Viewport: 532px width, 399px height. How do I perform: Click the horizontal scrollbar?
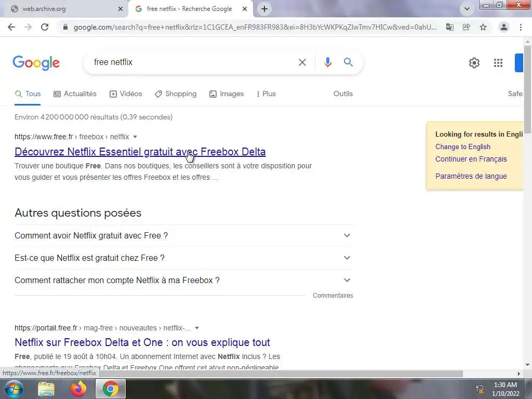click(x=281, y=374)
